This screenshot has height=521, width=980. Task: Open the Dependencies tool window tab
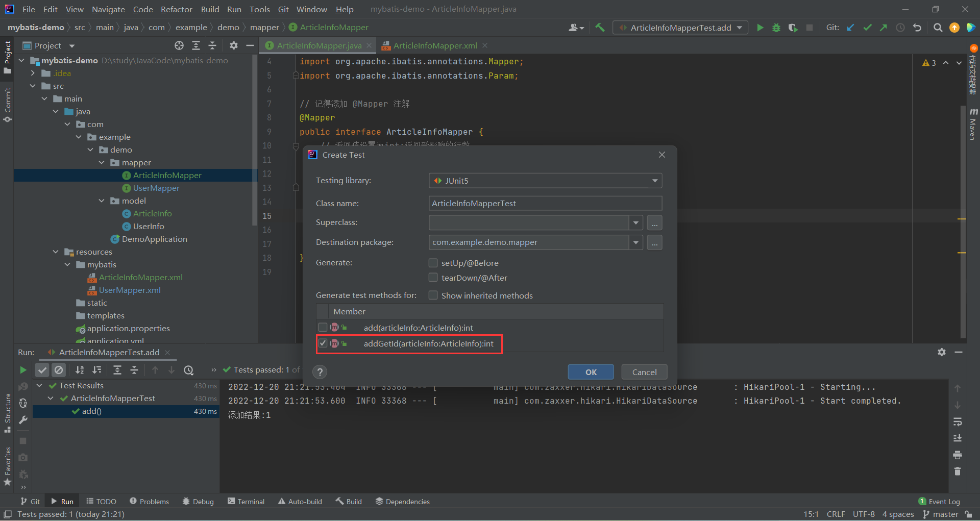pyautogui.click(x=403, y=502)
